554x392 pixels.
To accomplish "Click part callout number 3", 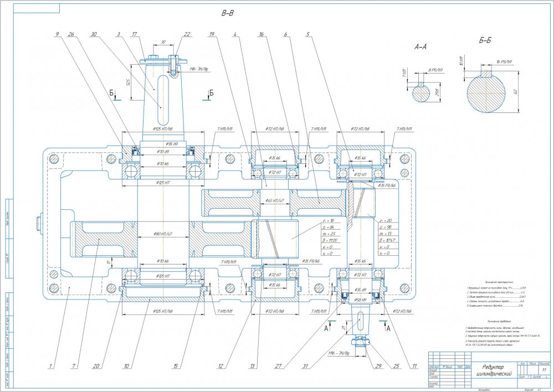I will [x=119, y=34].
